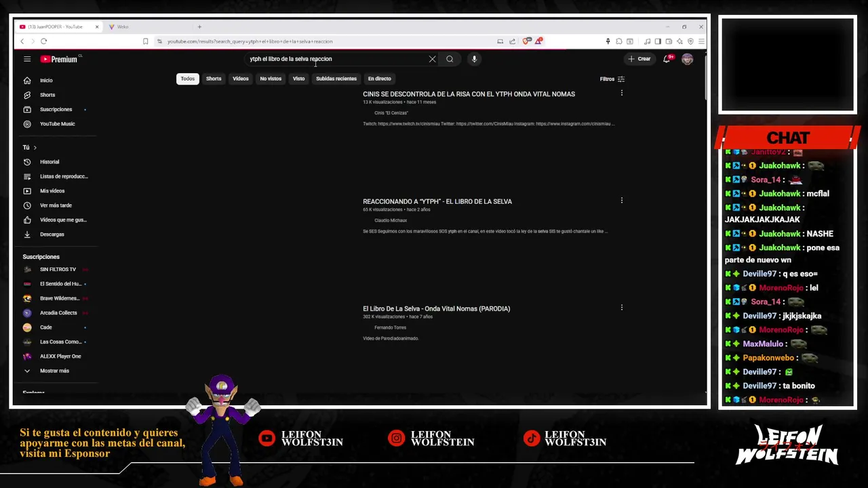
Task: Open the Cinis El Cenizas channel link
Action: coord(391,113)
